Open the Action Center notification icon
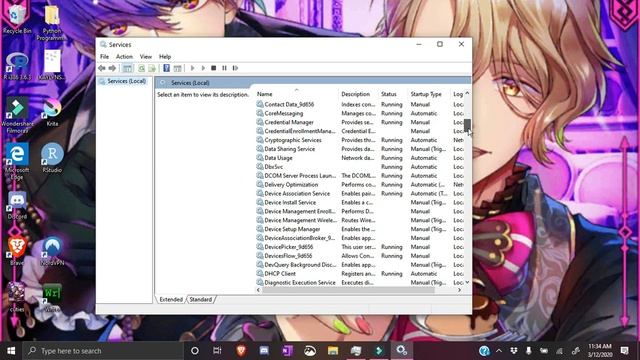This screenshot has height=360, width=640. coord(624,351)
